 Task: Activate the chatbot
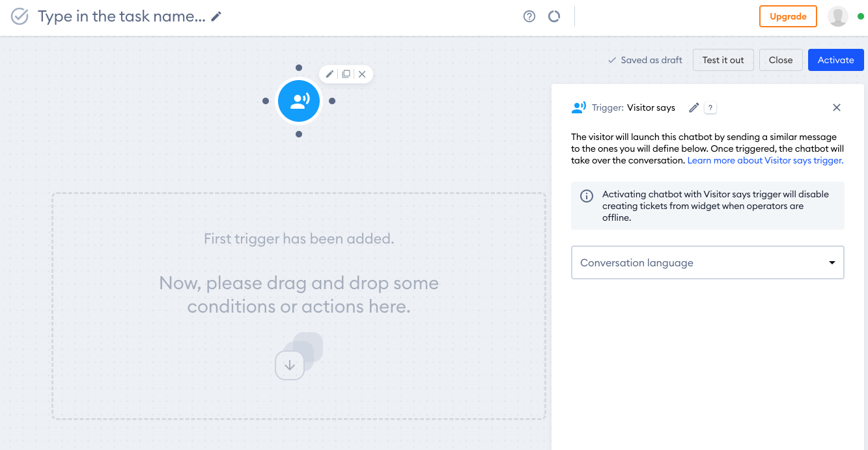836,60
